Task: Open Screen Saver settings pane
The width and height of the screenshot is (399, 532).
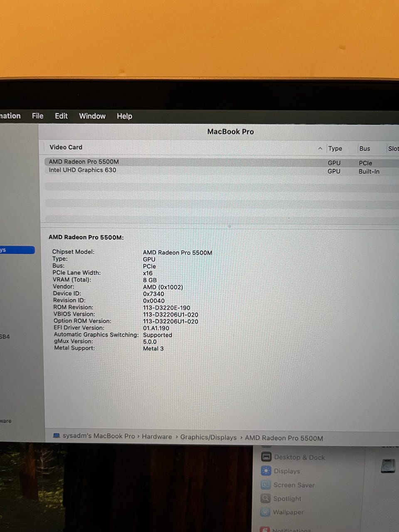Action: tap(294, 485)
